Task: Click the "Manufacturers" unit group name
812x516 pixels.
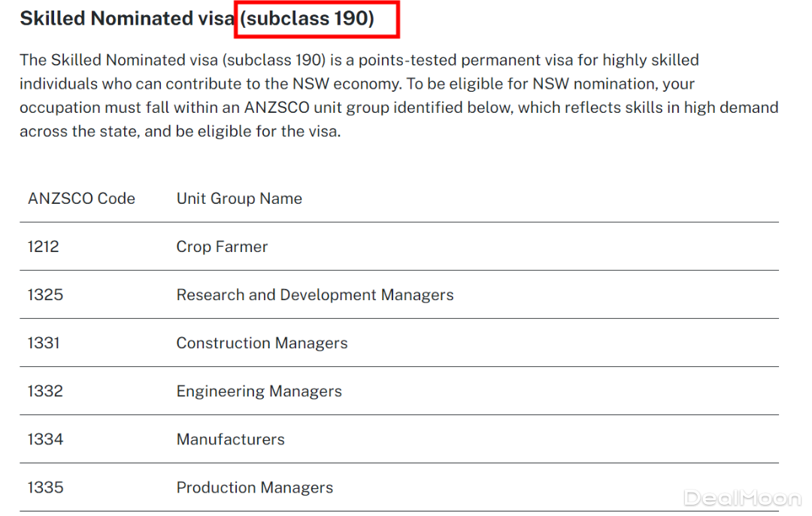Action: click(x=230, y=439)
